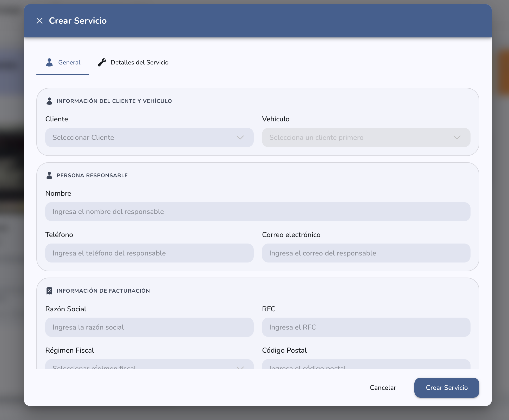Switch to the General tab
509x420 pixels.
click(x=63, y=62)
